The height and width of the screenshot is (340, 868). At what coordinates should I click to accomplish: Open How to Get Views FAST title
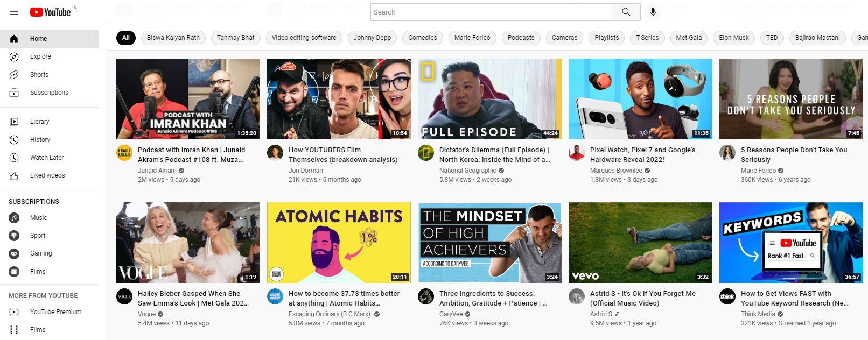point(795,299)
